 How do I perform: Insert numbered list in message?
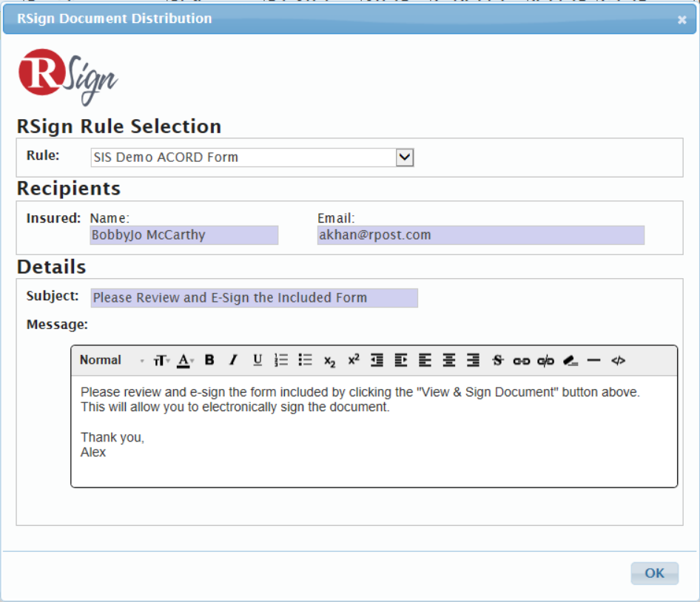(280, 359)
